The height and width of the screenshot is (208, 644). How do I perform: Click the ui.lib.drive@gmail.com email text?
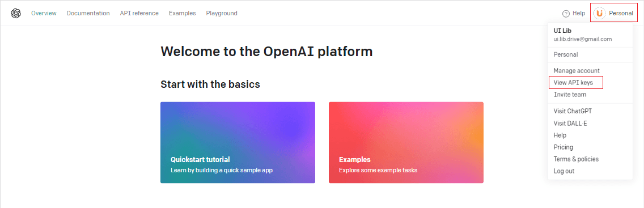[583, 39]
